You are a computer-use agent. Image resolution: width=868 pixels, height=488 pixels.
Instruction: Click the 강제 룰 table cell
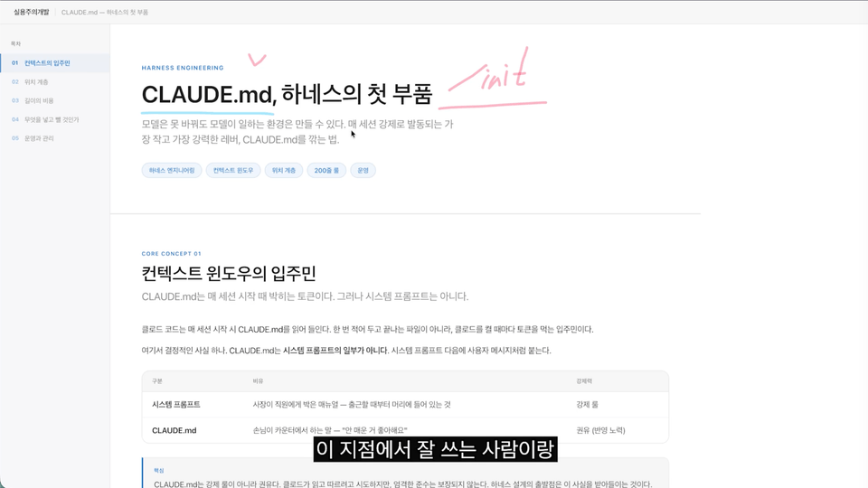pos(588,405)
